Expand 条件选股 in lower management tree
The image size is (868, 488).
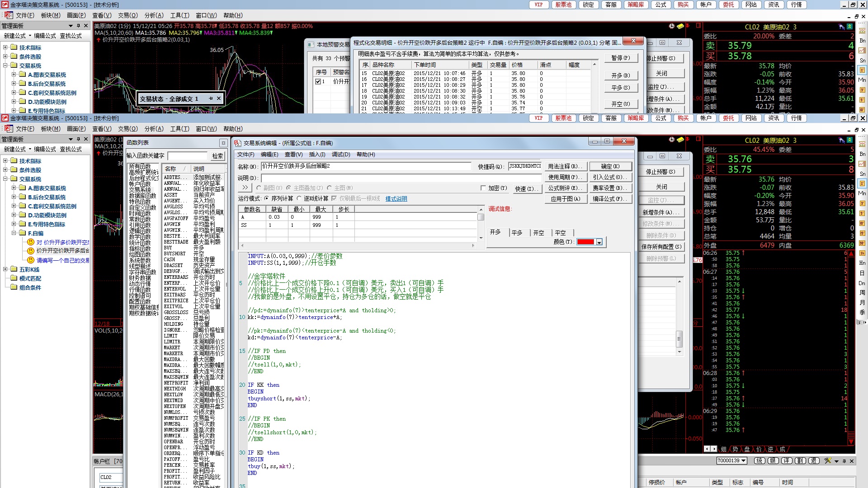pos(5,170)
